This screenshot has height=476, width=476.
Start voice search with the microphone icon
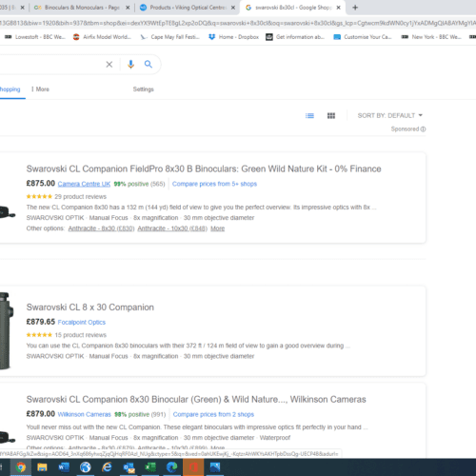click(x=130, y=65)
